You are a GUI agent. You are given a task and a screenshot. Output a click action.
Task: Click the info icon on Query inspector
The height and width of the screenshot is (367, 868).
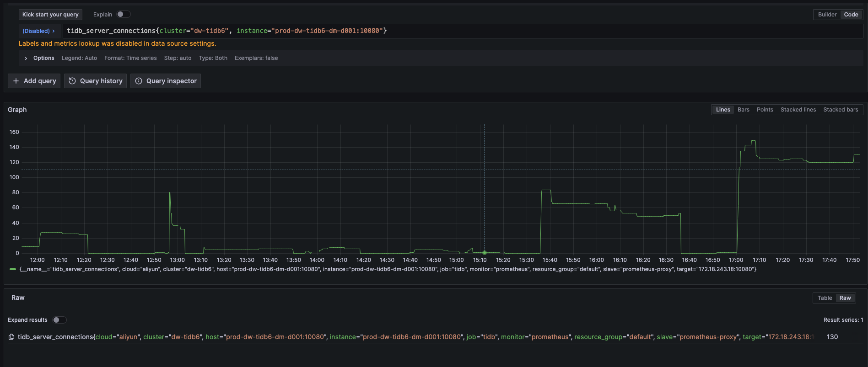tap(139, 81)
